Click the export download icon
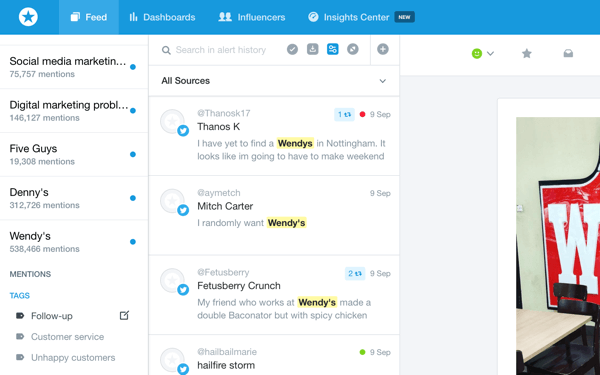 coord(313,49)
